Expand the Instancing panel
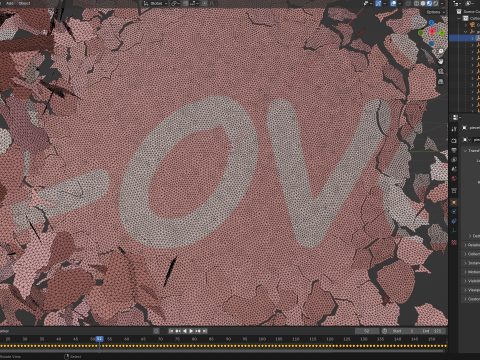 pyautogui.click(x=465, y=263)
